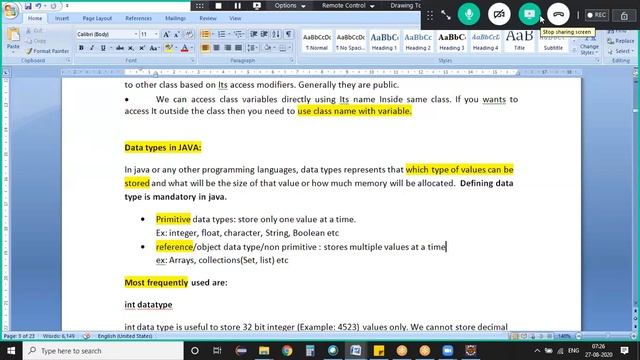
Task: Click the Windows search box
Action: tap(103, 351)
